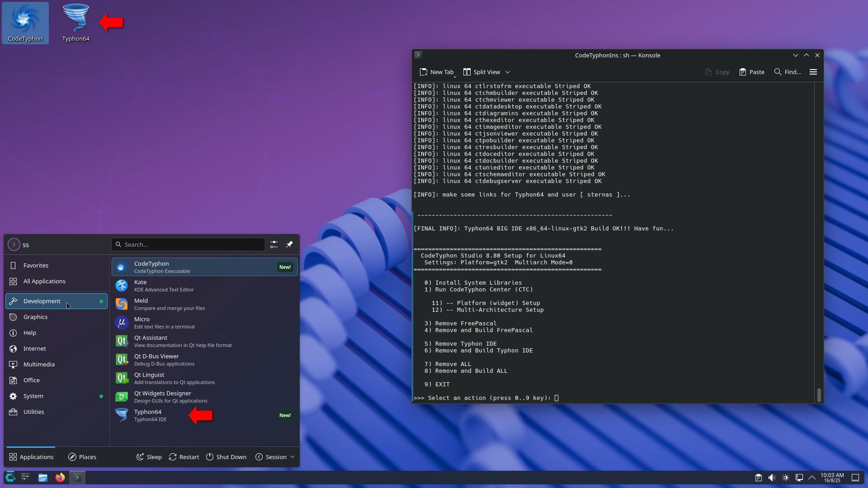The height and width of the screenshot is (488, 868).
Task: Click the show desktop button in taskbar
Action: [x=855, y=478]
